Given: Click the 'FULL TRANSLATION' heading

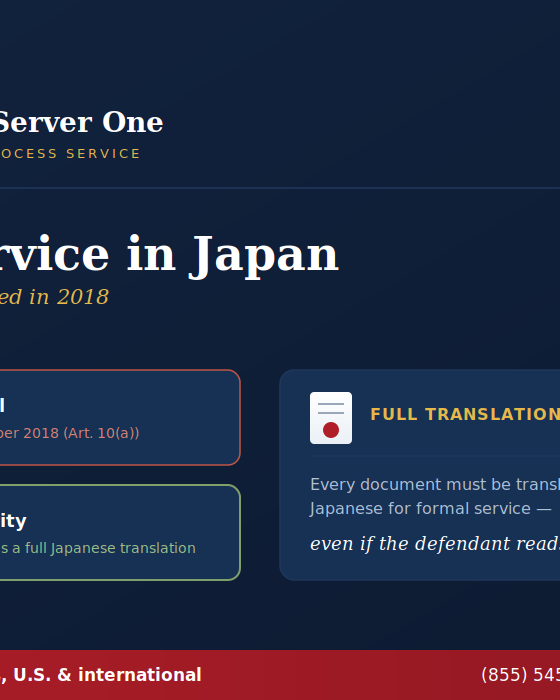Looking at the screenshot, I should (465, 414).
